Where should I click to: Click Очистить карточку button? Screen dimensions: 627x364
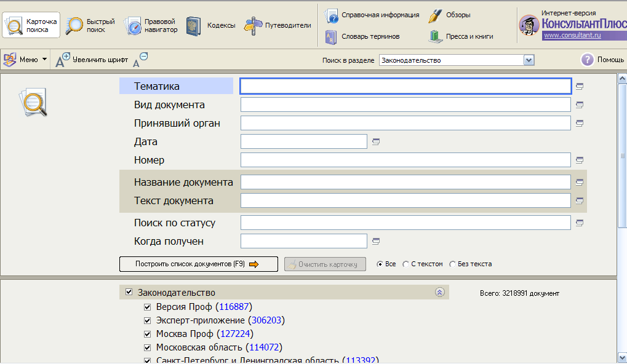(x=325, y=264)
